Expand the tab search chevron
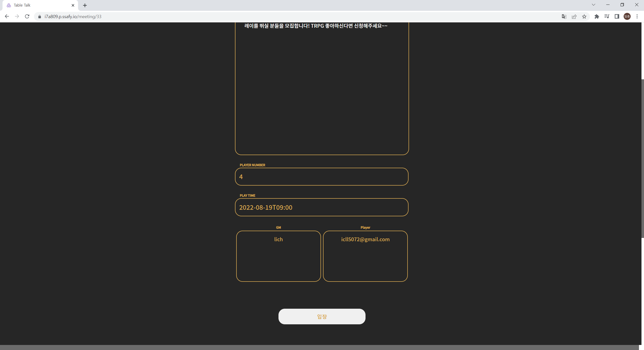 593,5
